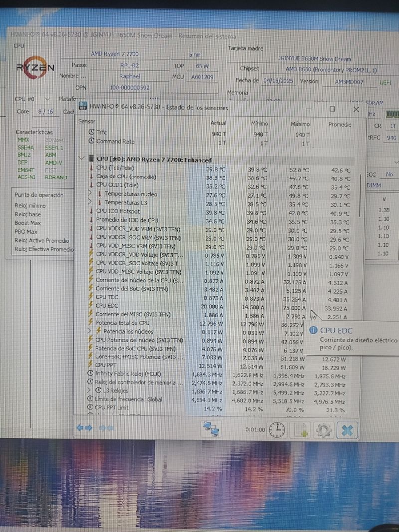Click the info icon in the CPU EDC tooltip

coord(313,330)
